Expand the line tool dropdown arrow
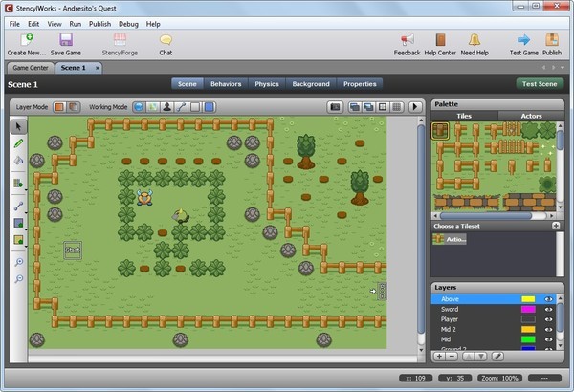This screenshot has height=392, width=574. coord(26,212)
